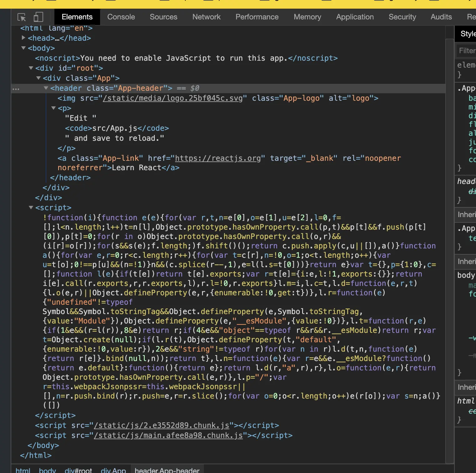Follow the https://reactjs.org href link
Image resolution: width=476 pixels, height=473 pixels.
tap(218, 158)
